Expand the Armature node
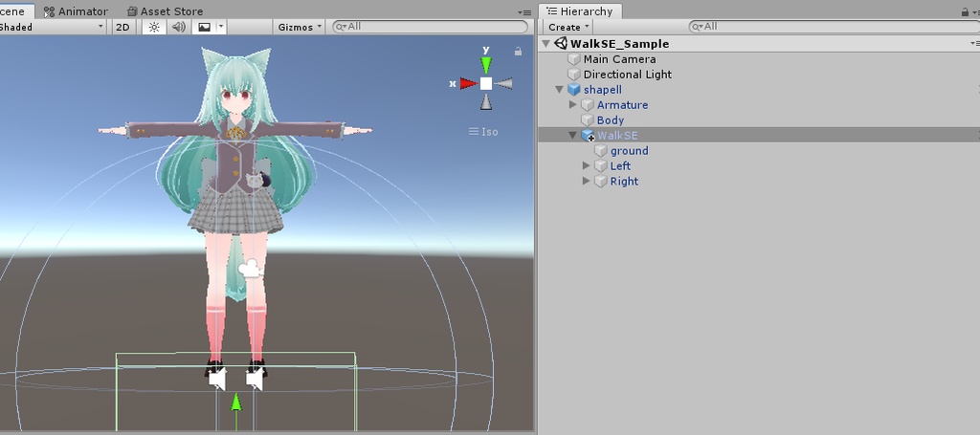Viewport: 980px width, 435px height. [x=573, y=105]
